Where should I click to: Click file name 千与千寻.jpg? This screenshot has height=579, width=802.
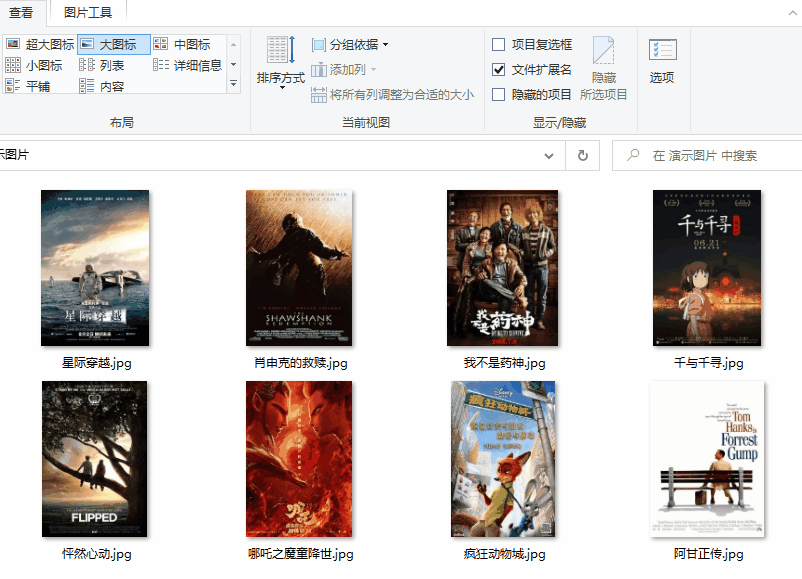point(708,363)
